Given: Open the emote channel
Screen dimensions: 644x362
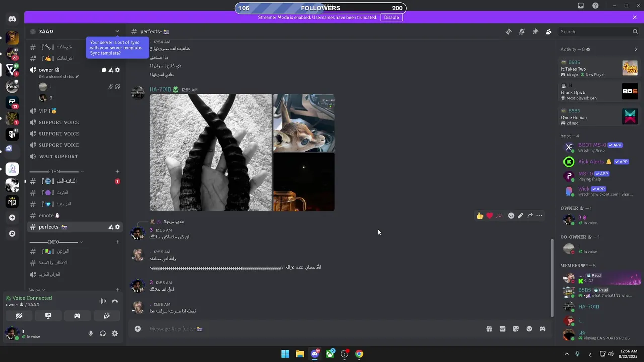Looking at the screenshot, I should (74, 215).
